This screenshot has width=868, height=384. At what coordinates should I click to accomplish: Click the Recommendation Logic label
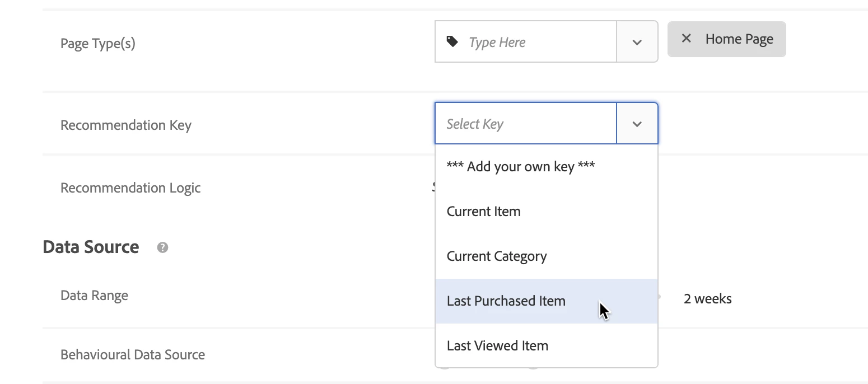tap(130, 188)
